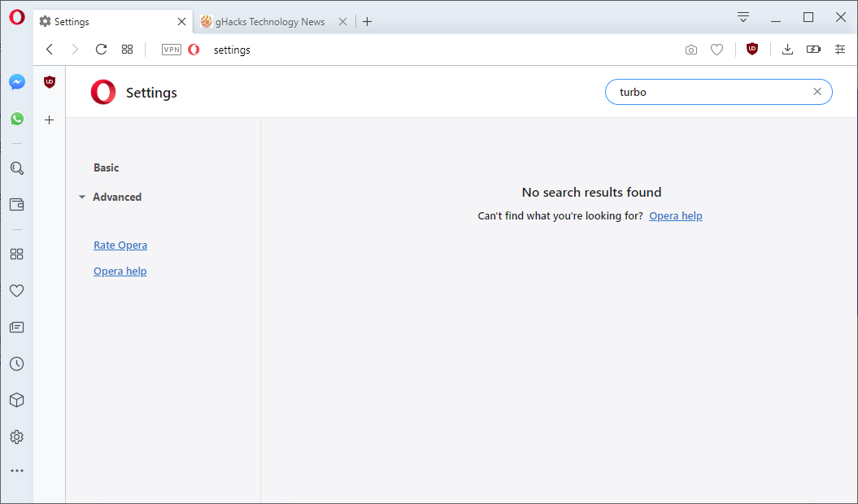Image resolution: width=858 pixels, height=504 pixels.
Task: Close the Settings tab
Action: [181, 22]
